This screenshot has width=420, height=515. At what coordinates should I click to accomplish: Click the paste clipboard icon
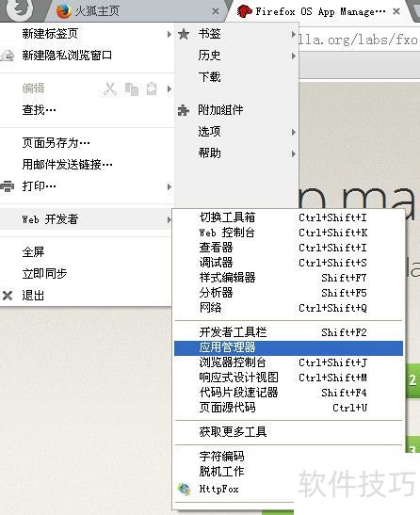pos(152,89)
